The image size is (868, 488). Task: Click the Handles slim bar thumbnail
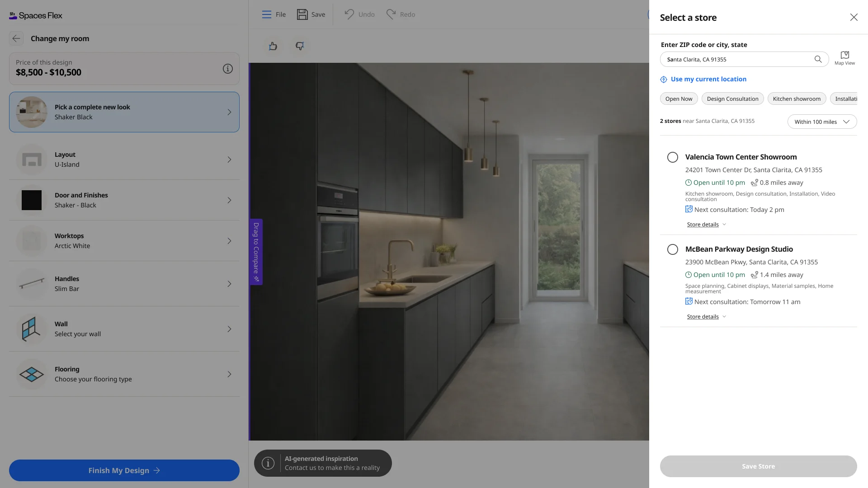coord(32,284)
